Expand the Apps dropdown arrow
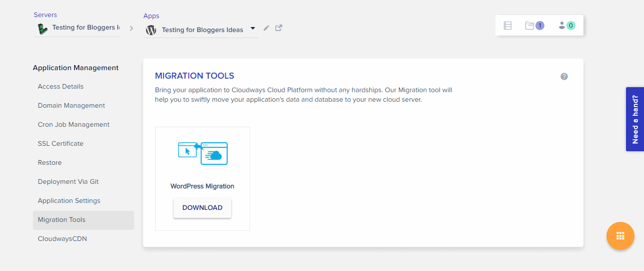Image resolution: width=644 pixels, height=271 pixels. click(x=253, y=29)
